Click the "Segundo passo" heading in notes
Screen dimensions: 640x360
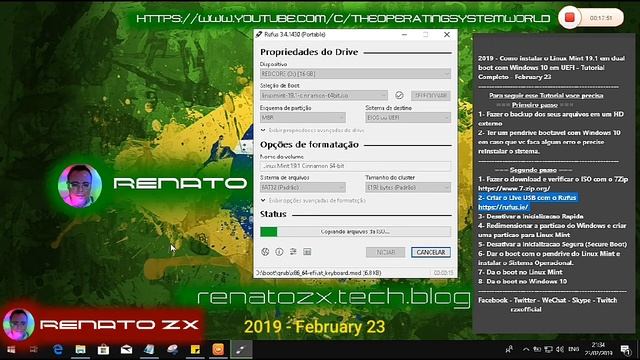[533, 170]
